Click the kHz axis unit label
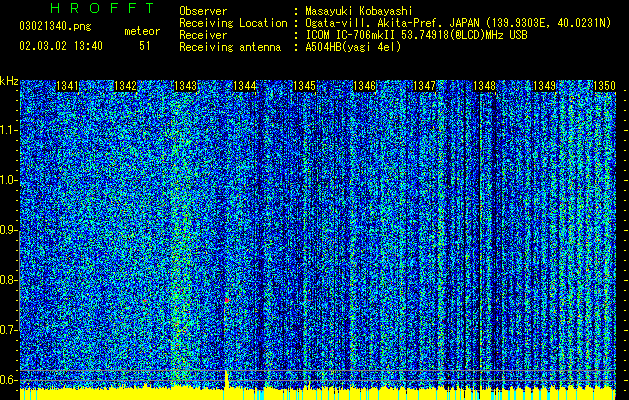Viewport: 629px width, 400px height. pyautogui.click(x=9, y=81)
